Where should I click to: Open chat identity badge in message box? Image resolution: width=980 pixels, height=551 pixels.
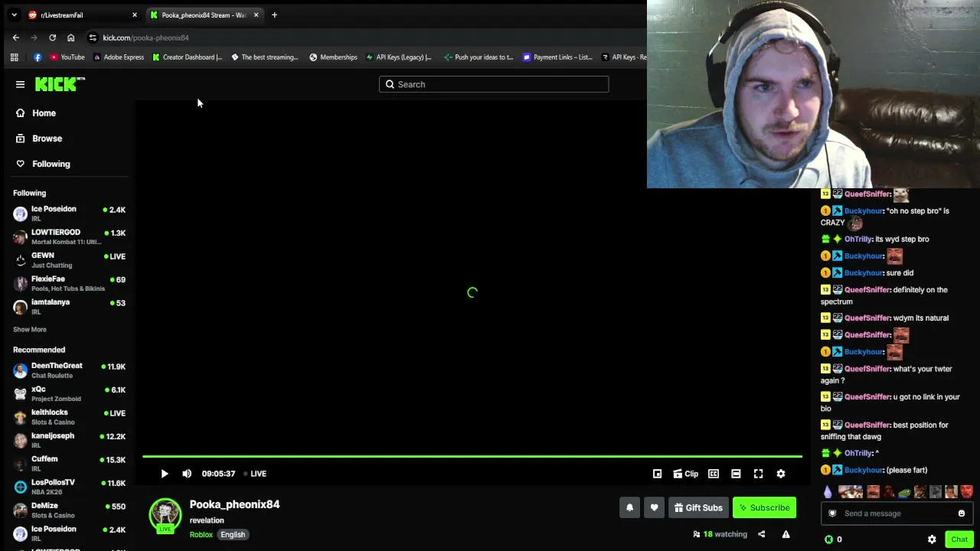click(x=832, y=514)
